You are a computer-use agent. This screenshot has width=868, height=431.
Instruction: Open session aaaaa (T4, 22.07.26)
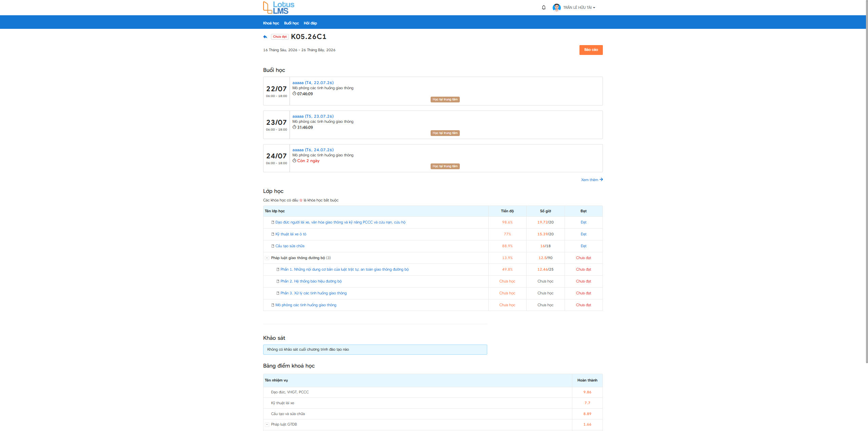[313, 83]
